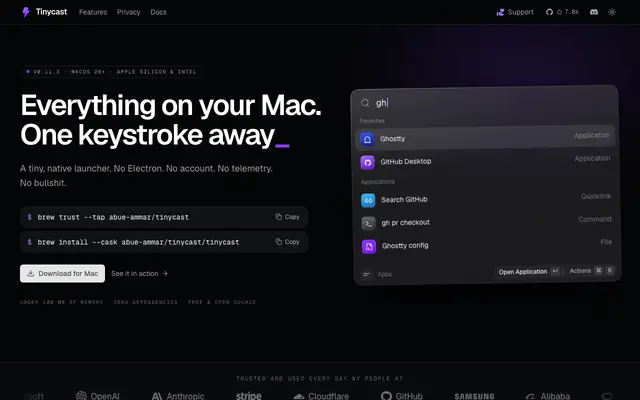The width and height of the screenshot is (640, 400).
Task: Click the 'Quicklink' type label
Action: 596,196
